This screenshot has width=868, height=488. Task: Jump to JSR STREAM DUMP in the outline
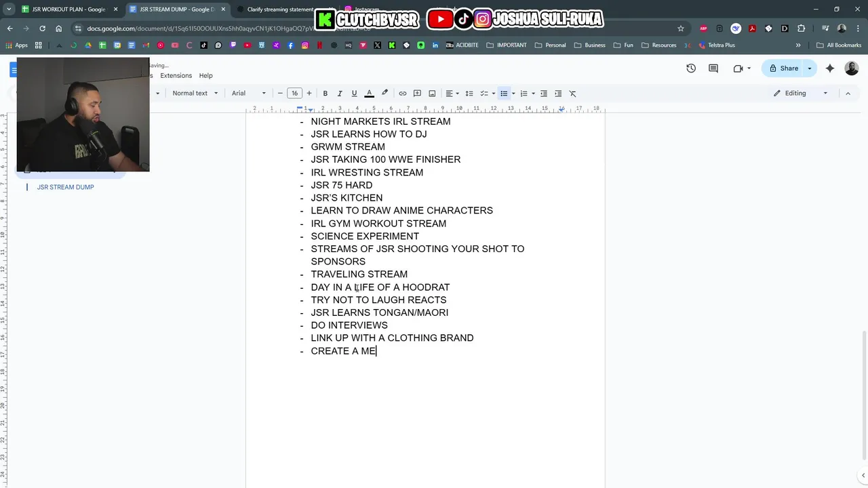pyautogui.click(x=66, y=187)
